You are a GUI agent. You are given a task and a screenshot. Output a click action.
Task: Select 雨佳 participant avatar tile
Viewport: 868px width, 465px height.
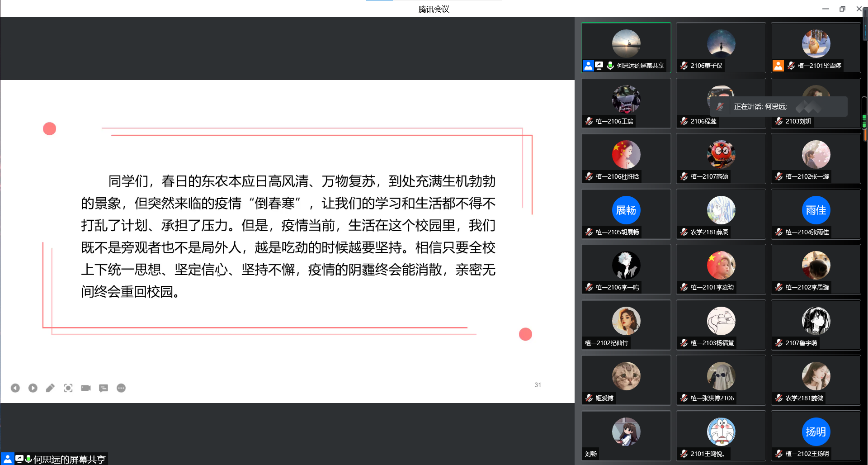tap(816, 210)
